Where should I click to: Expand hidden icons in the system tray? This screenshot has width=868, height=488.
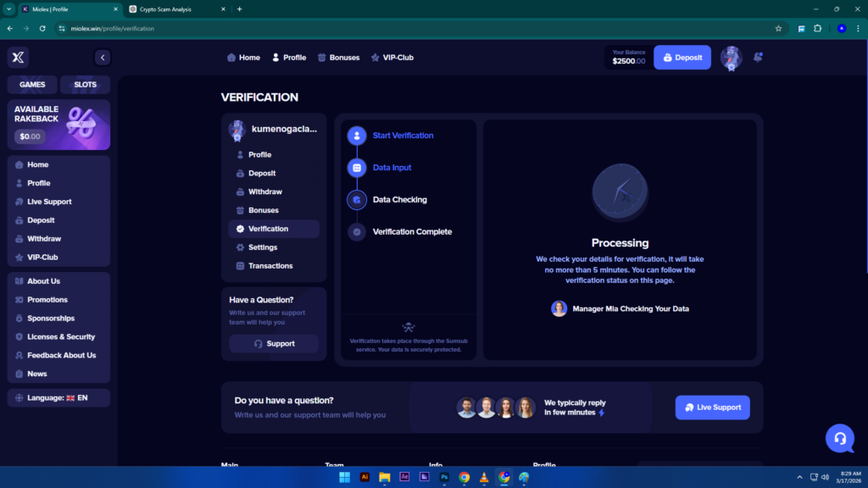pyautogui.click(x=799, y=476)
